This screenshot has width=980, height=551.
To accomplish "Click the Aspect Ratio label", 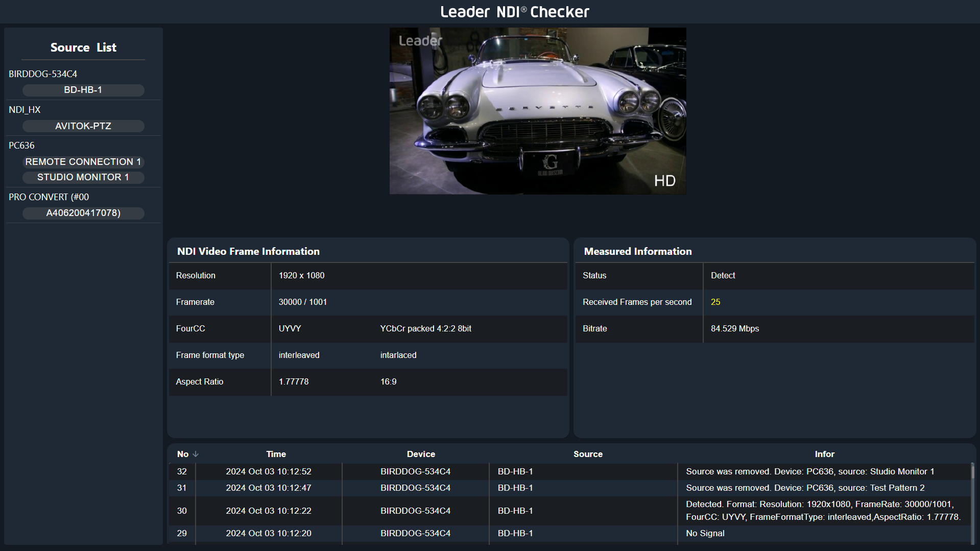I will 200,381.
